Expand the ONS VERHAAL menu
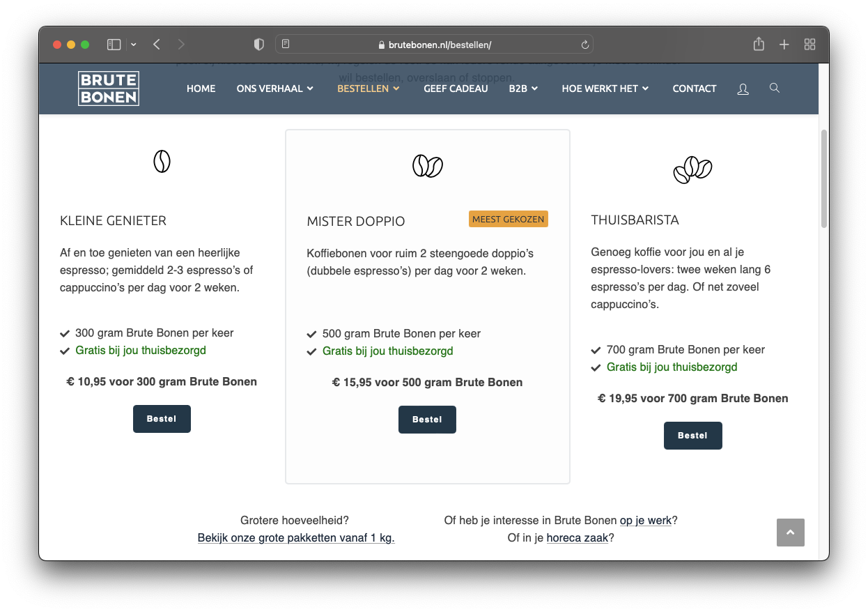The image size is (868, 612). click(x=275, y=89)
